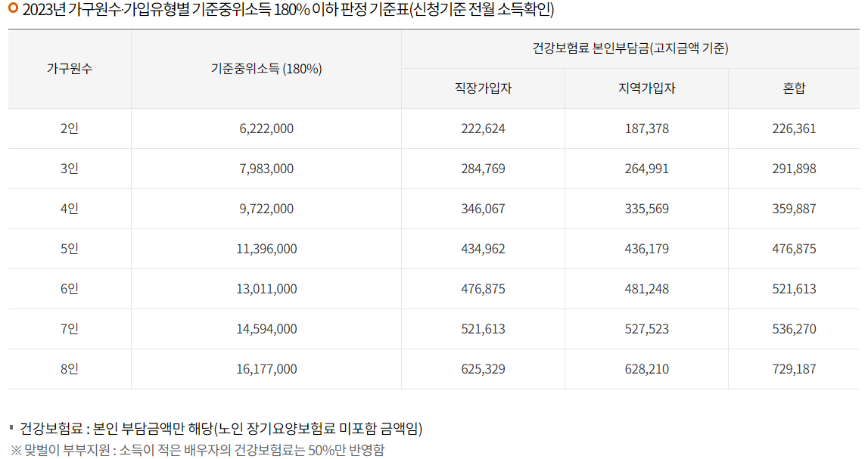Screen dimensions: 868x459
Task: Click the 맞벌이 부부지원 footnote line
Action: (x=197, y=450)
